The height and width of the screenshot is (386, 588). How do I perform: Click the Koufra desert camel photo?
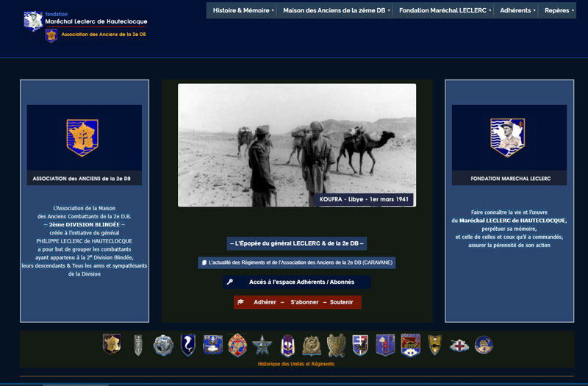point(297,145)
